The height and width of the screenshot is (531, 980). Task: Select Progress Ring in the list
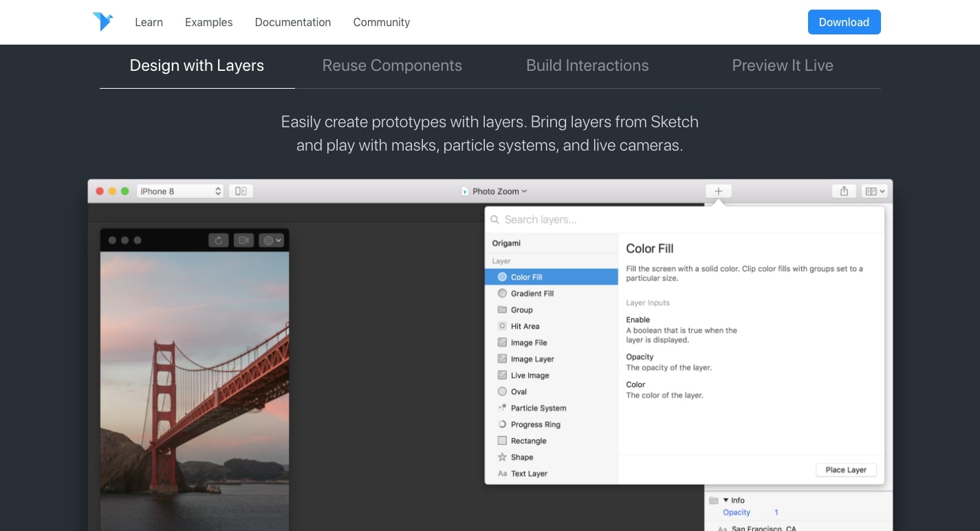tap(552, 424)
